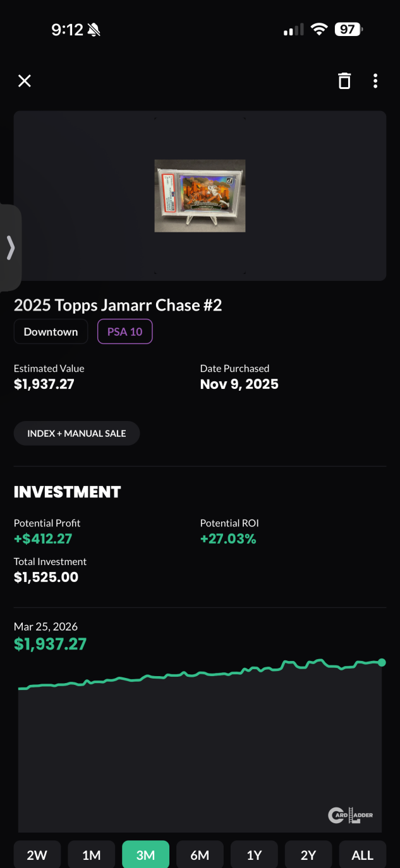Viewport: 400px width, 868px height.
Task: Switch chart to 6M range
Action: click(x=200, y=855)
